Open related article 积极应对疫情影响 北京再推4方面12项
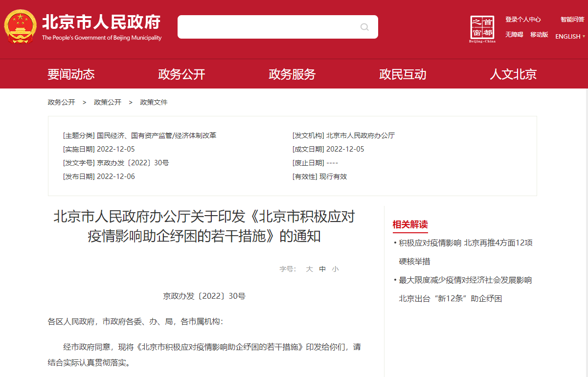 [x=465, y=243]
